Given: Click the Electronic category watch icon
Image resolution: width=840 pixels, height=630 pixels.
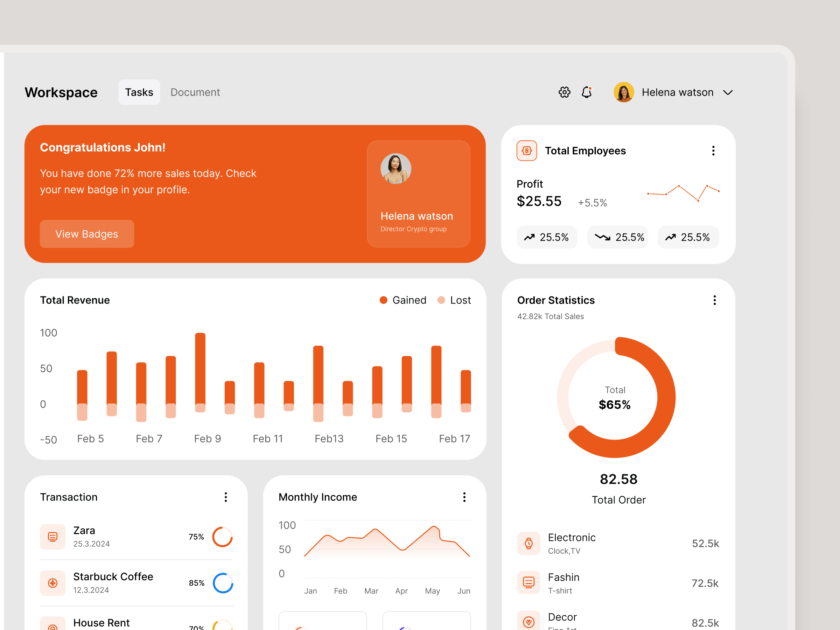Looking at the screenshot, I should (x=528, y=543).
